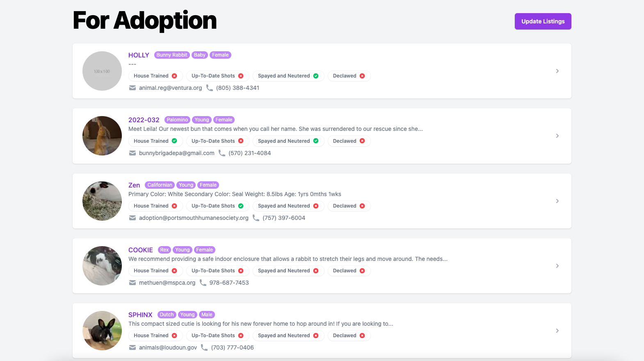Image resolution: width=644 pixels, height=361 pixels.
Task: Click the phone icon next to 978-687-7453
Action: [x=203, y=283]
